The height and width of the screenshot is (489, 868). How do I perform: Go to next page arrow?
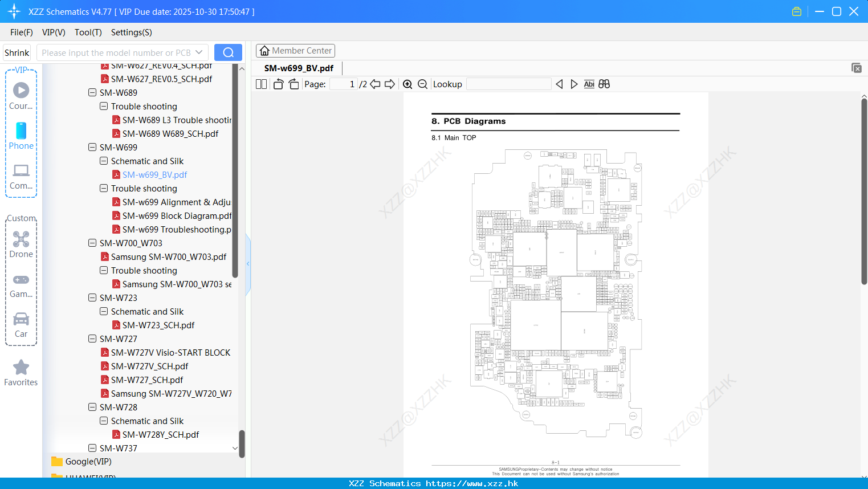tap(390, 84)
